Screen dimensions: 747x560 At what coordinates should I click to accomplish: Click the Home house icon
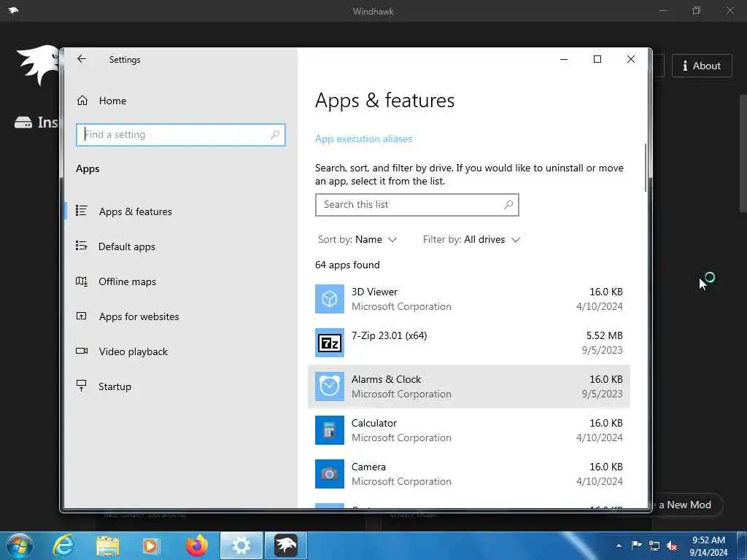82,101
